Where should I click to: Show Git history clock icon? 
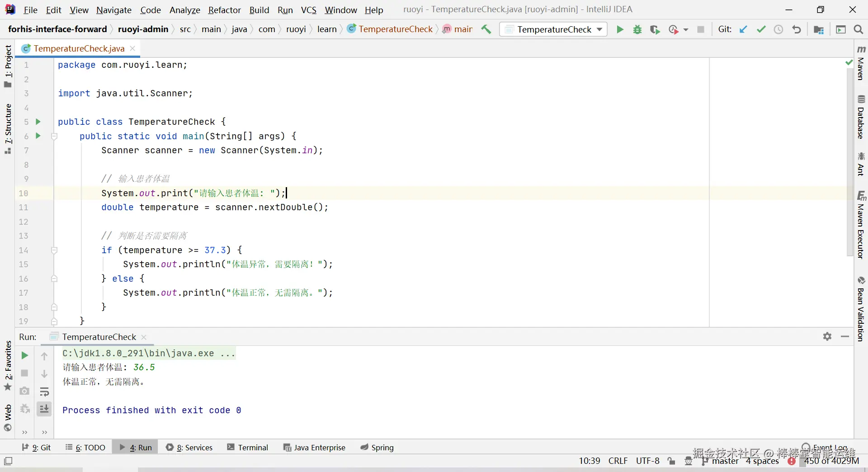pyautogui.click(x=778, y=29)
